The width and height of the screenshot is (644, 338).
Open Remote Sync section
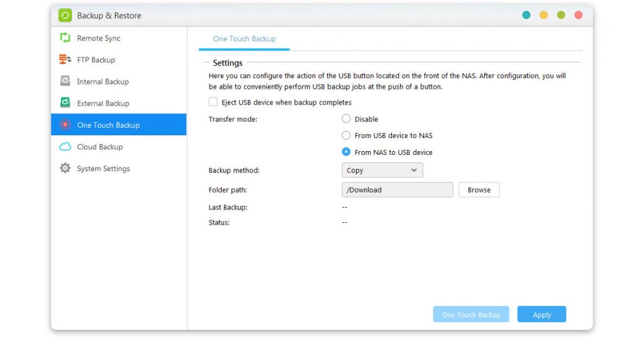(119, 38)
